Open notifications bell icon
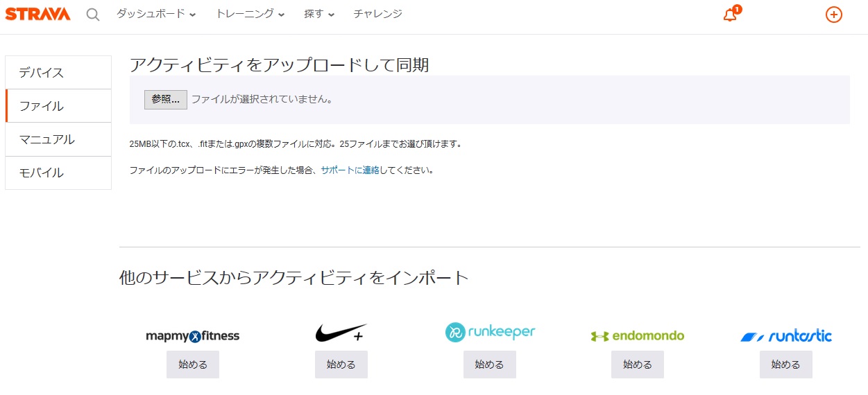The width and height of the screenshot is (868, 395). tap(731, 14)
